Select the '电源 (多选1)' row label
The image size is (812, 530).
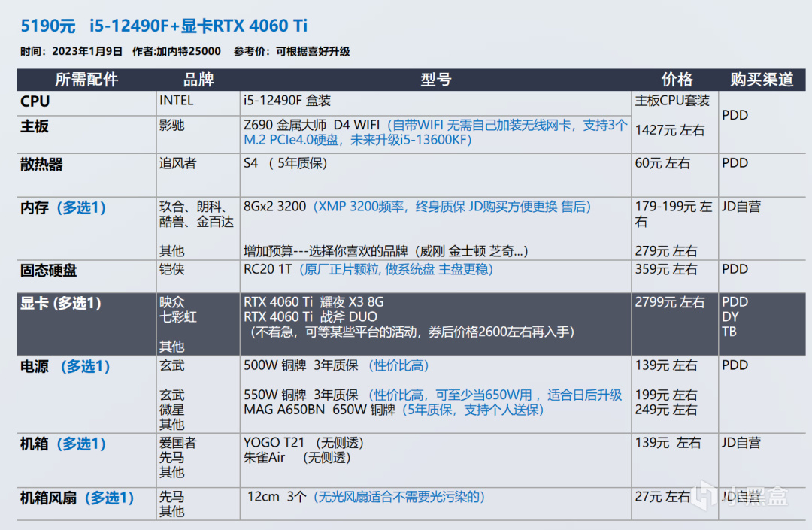65,366
